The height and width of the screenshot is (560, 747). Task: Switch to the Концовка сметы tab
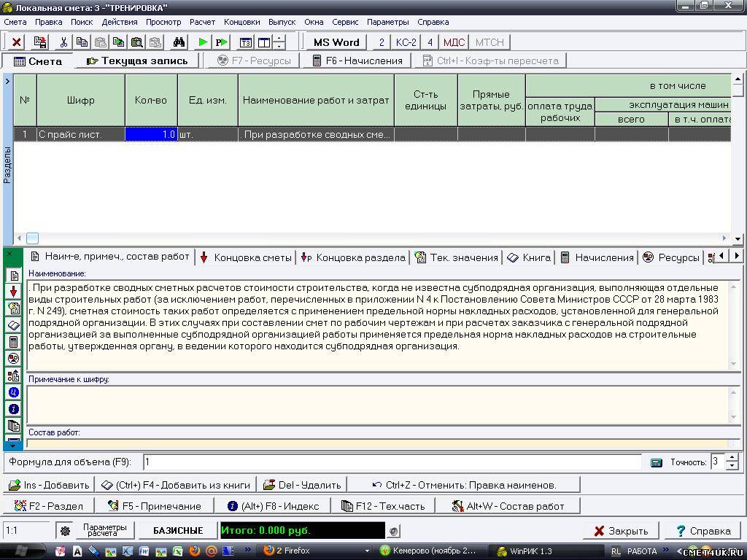tap(246, 257)
